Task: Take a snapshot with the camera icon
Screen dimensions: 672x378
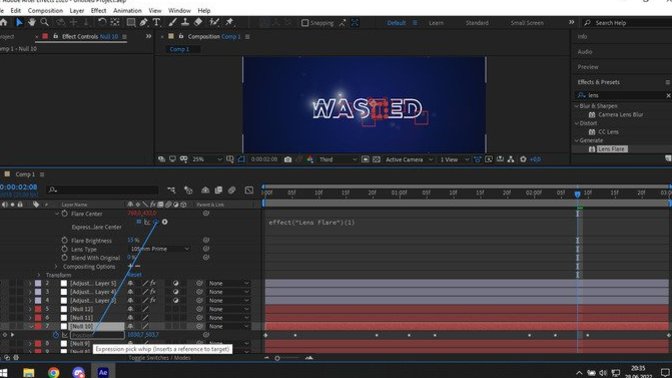Action: [x=288, y=159]
